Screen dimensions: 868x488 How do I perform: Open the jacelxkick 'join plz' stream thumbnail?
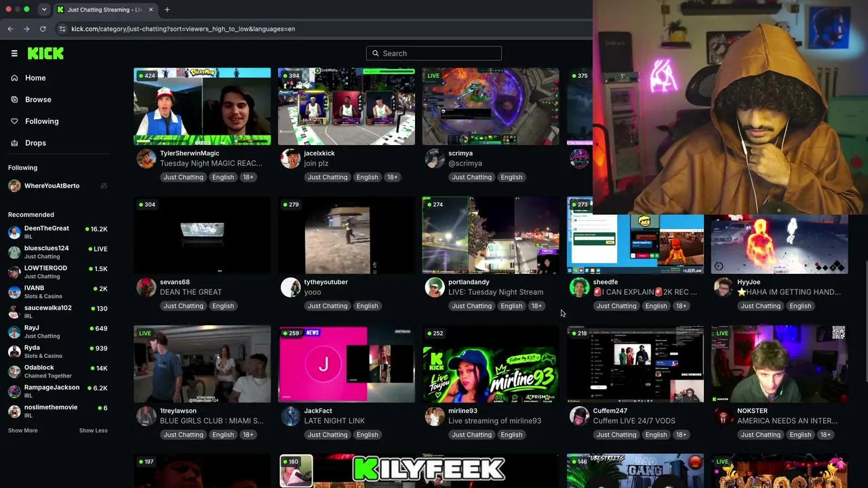347,106
